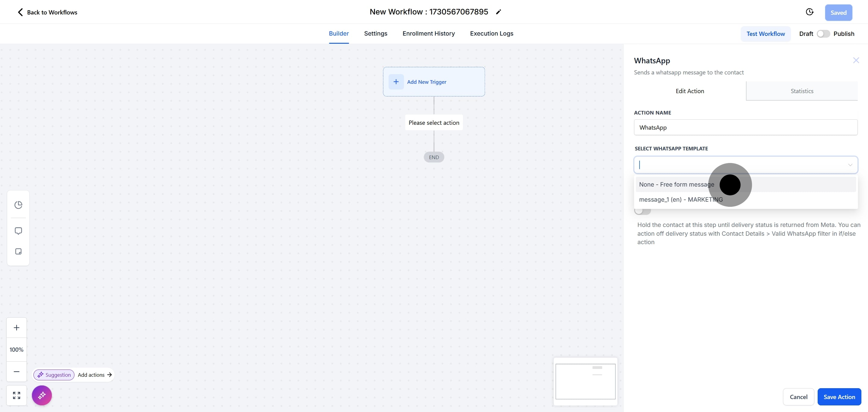Click the 100% zoom level indicator
Viewport: 868px width, 412px height.
(17, 350)
